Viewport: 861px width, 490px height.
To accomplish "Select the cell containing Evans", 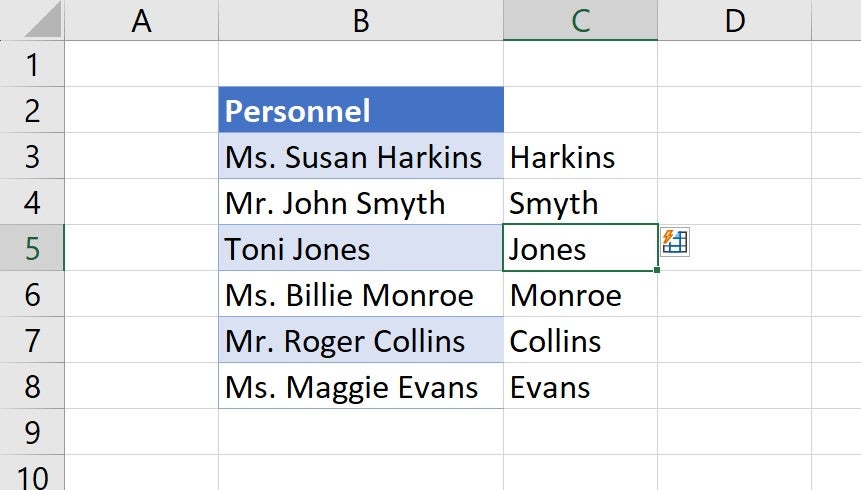I will tap(580, 386).
